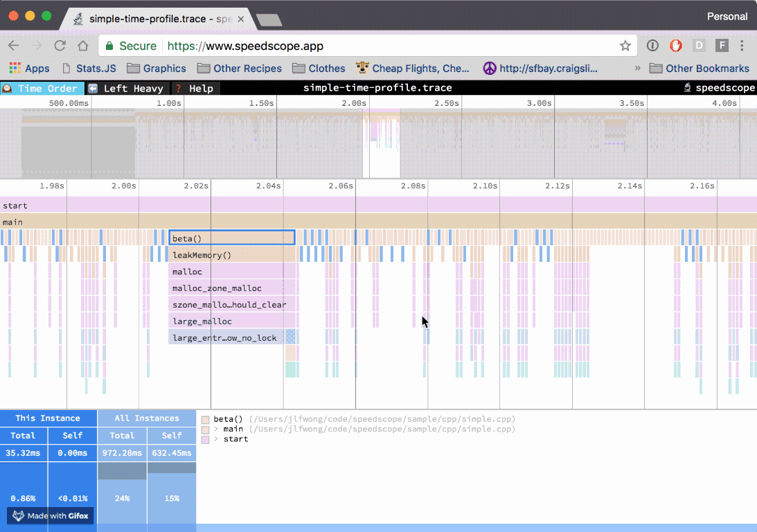Click the All Instances header

147,418
